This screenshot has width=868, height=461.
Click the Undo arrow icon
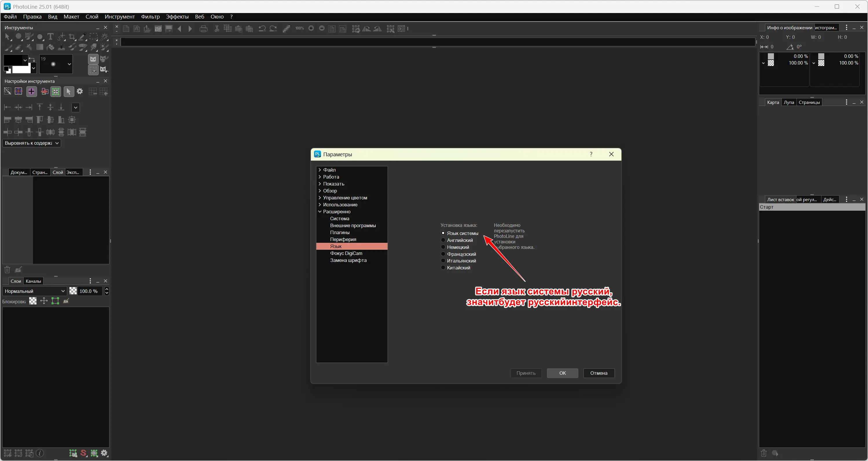coord(262,29)
